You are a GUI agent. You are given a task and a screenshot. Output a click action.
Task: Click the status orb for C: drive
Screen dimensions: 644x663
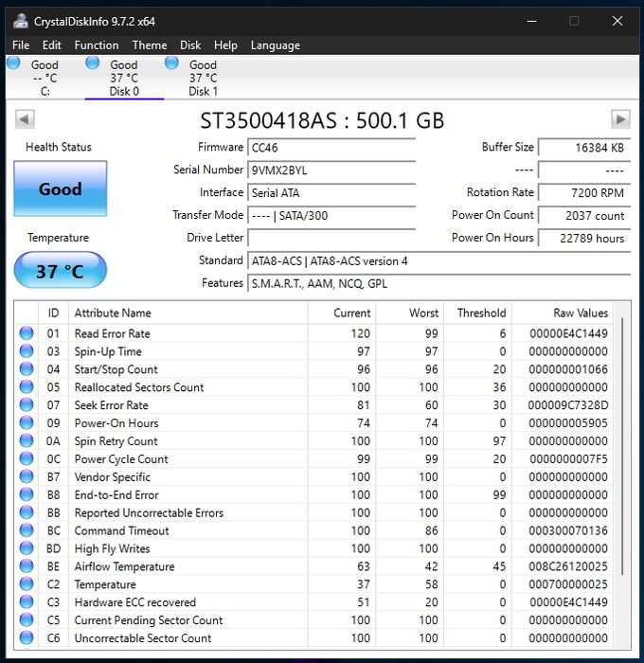(x=13, y=63)
